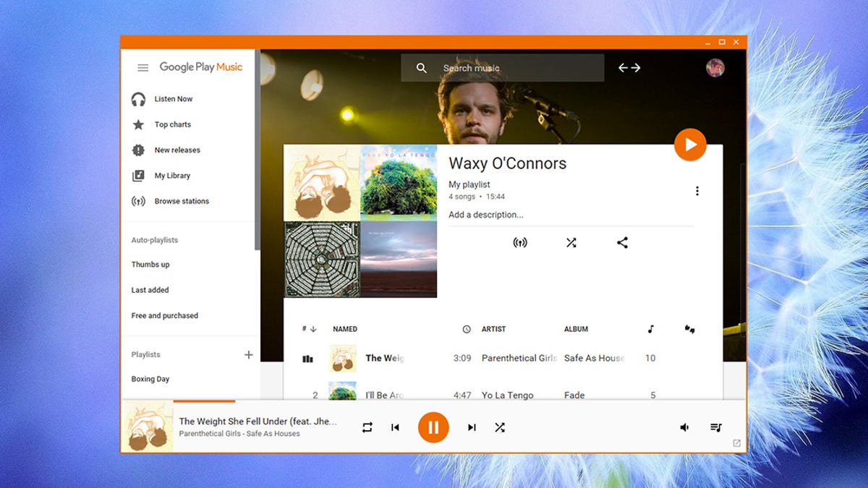Click the magnifier icon in search bar
Viewport: 868px width, 488px height.
pos(422,68)
